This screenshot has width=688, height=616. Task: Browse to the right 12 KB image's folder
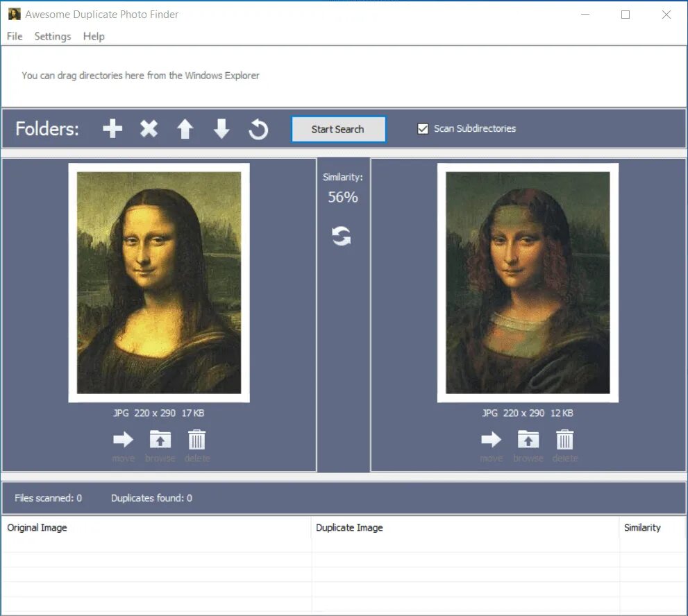pos(528,439)
